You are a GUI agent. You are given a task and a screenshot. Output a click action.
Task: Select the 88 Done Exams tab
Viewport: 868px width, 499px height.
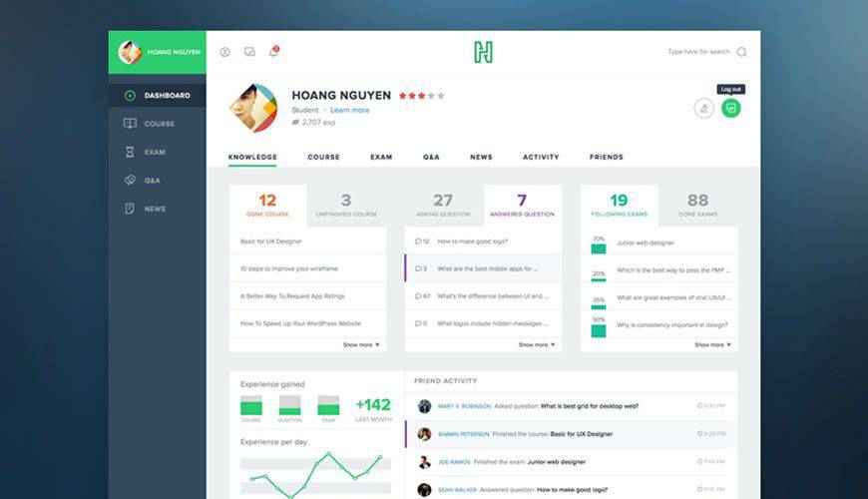click(x=697, y=205)
